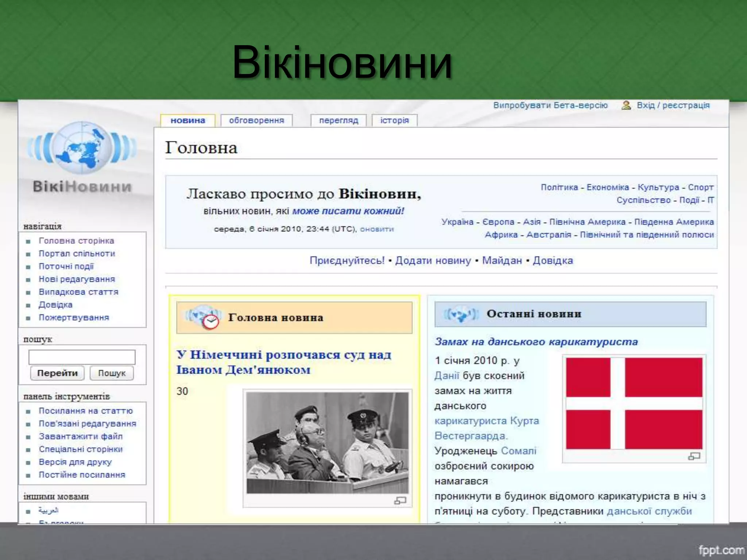Open Спеціальні сторінки link
This screenshot has width=747, height=560.
click(x=81, y=449)
